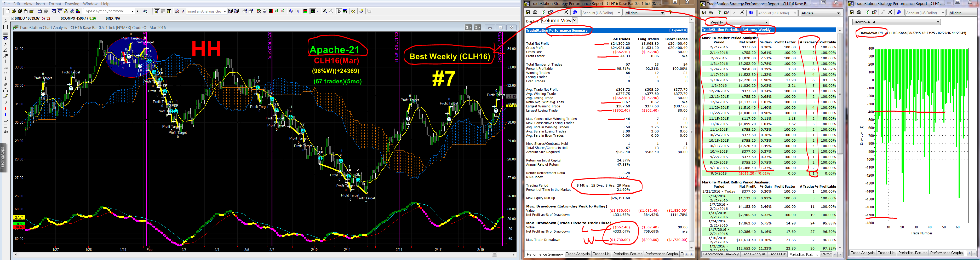Viewport: 980px width, 260px height.
Task: Click the $COMPX 4590.47 ticker
Action: pos(78,18)
